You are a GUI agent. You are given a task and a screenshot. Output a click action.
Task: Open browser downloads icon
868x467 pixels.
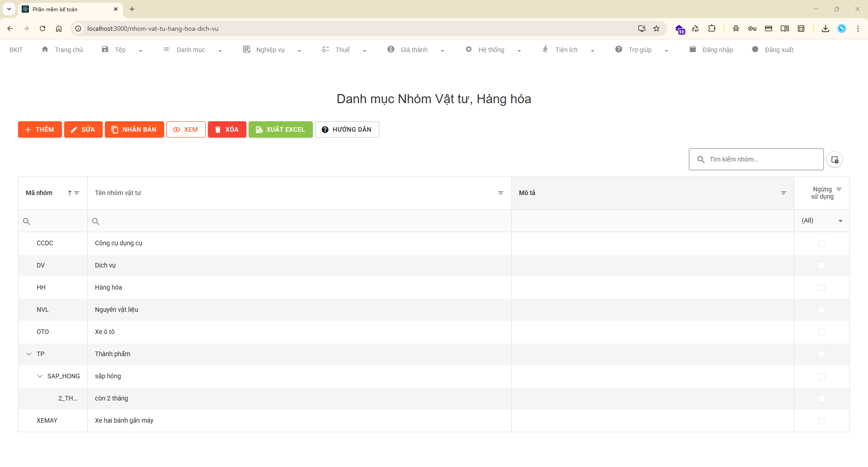point(826,29)
